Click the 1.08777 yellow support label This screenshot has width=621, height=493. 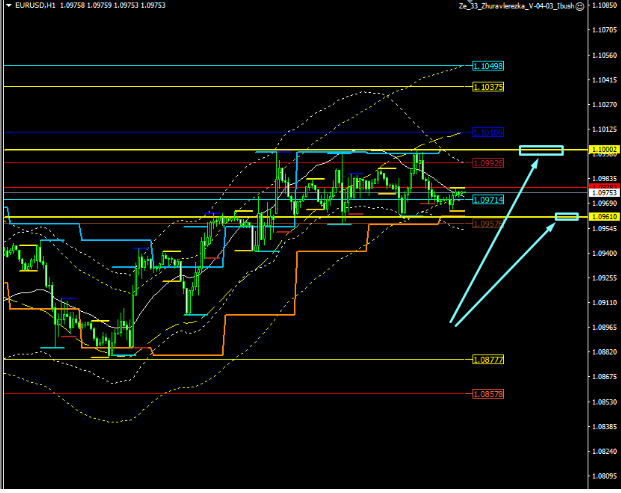(x=487, y=359)
